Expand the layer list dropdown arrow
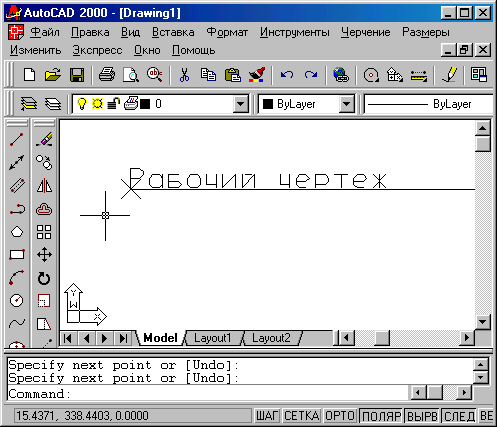The image size is (497, 427). [x=240, y=104]
